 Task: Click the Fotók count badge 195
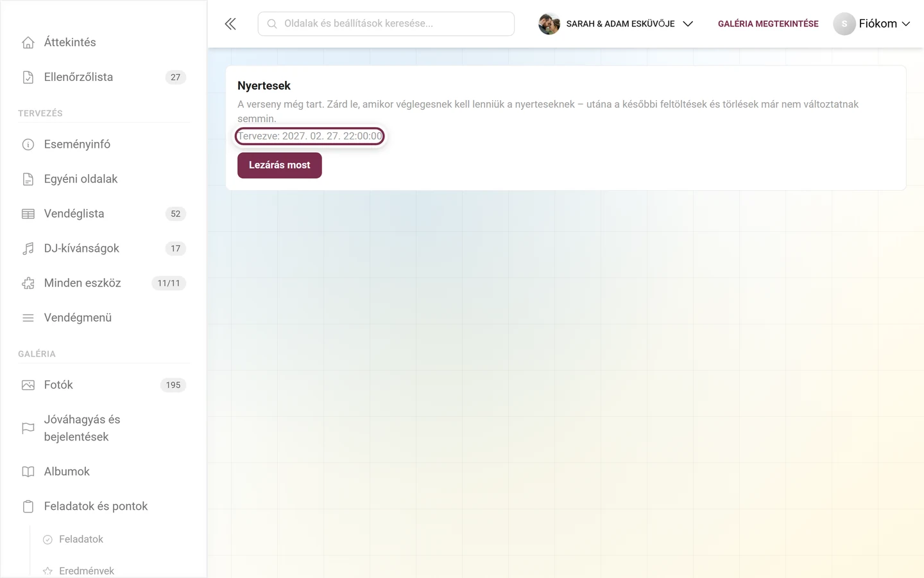pos(173,385)
